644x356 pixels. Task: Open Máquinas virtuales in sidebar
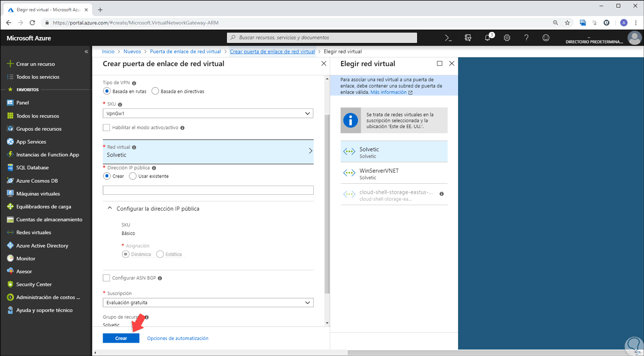[38, 194]
